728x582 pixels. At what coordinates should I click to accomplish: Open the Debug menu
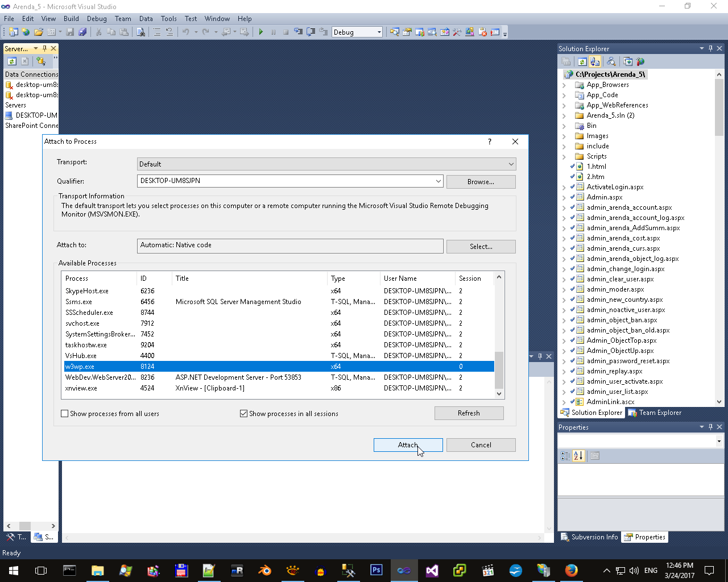coord(97,19)
